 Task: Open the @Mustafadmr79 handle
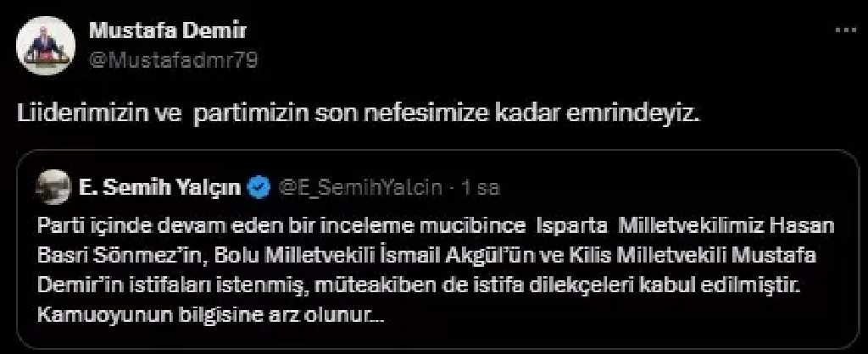pyautogui.click(x=173, y=59)
